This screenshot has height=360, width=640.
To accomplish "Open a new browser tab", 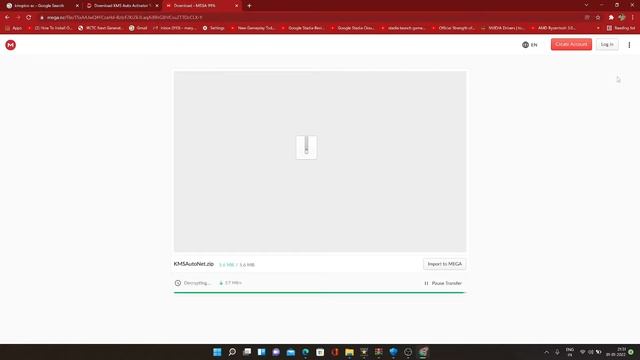I will [249, 6].
